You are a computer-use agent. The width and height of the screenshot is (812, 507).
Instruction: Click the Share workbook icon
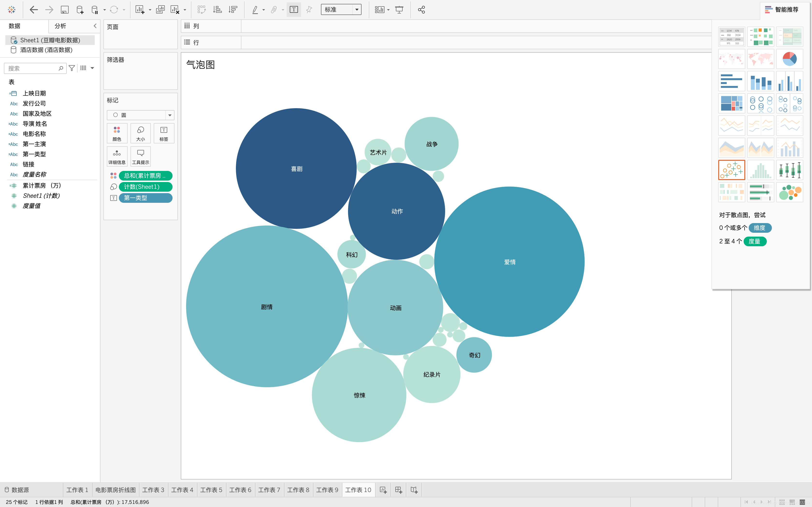[x=421, y=10]
